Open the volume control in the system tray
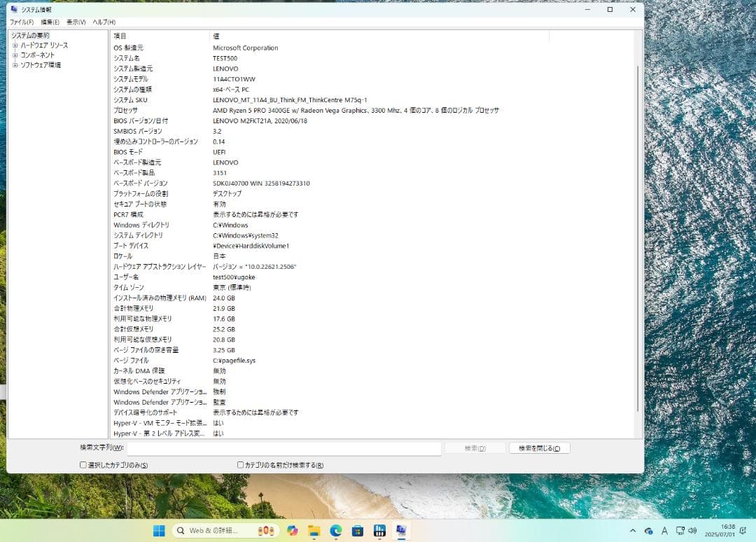Viewport: 756px width, 542px height. click(x=693, y=531)
